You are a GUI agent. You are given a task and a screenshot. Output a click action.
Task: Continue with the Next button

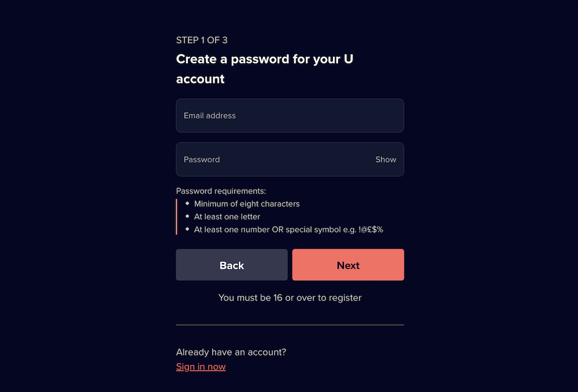coord(348,265)
